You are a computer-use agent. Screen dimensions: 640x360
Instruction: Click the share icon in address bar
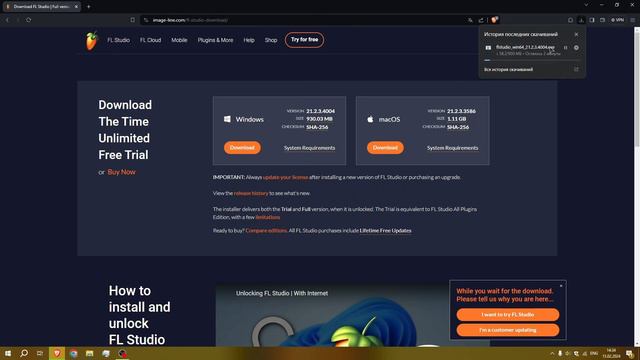click(x=481, y=20)
